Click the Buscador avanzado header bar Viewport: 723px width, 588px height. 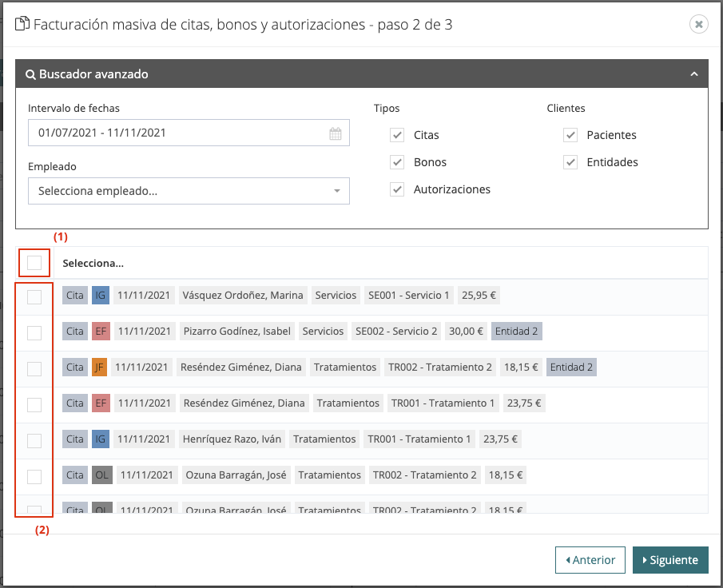[x=360, y=74]
